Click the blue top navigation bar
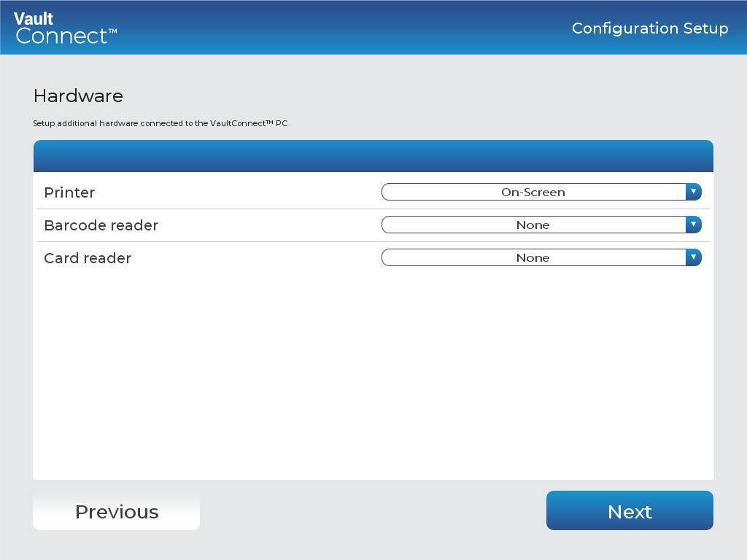 tap(373, 28)
